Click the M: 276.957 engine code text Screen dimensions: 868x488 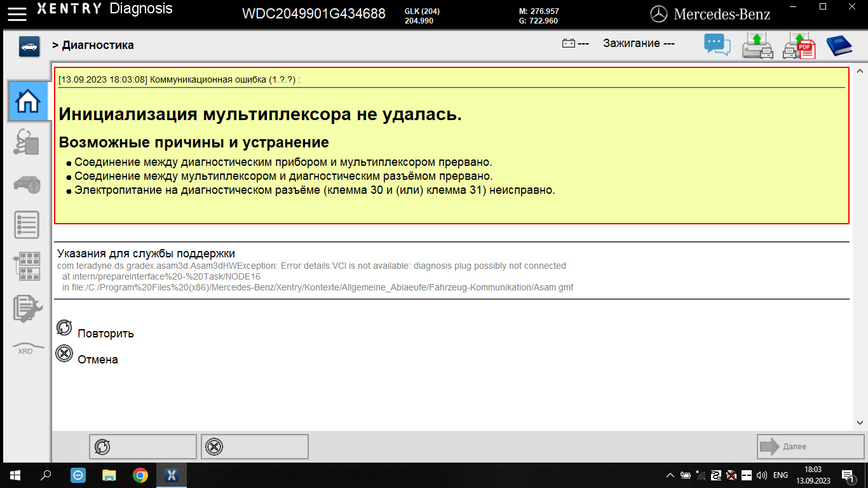tap(538, 11)
